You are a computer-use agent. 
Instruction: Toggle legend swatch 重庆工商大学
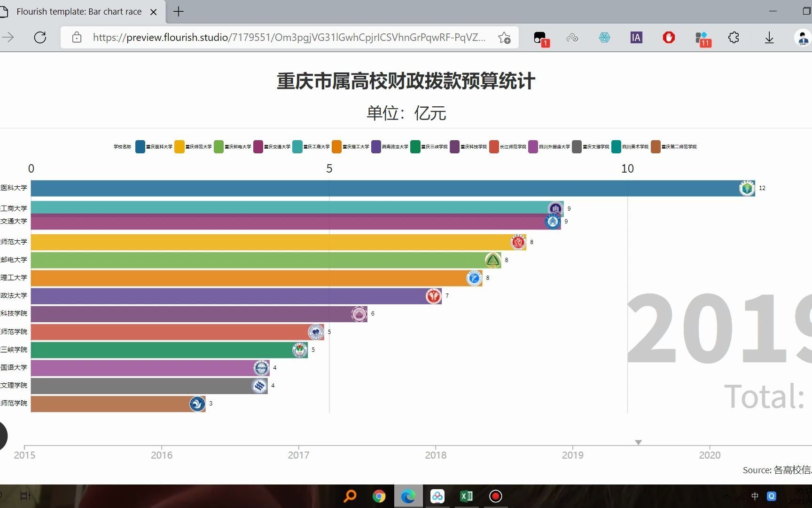pos(297,147)
